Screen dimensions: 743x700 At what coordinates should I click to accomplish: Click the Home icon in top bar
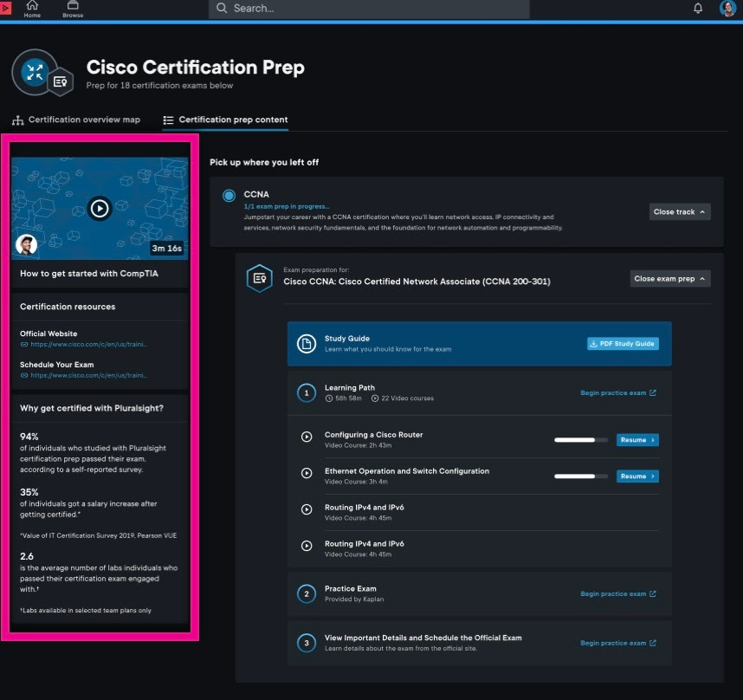[32, 8]
